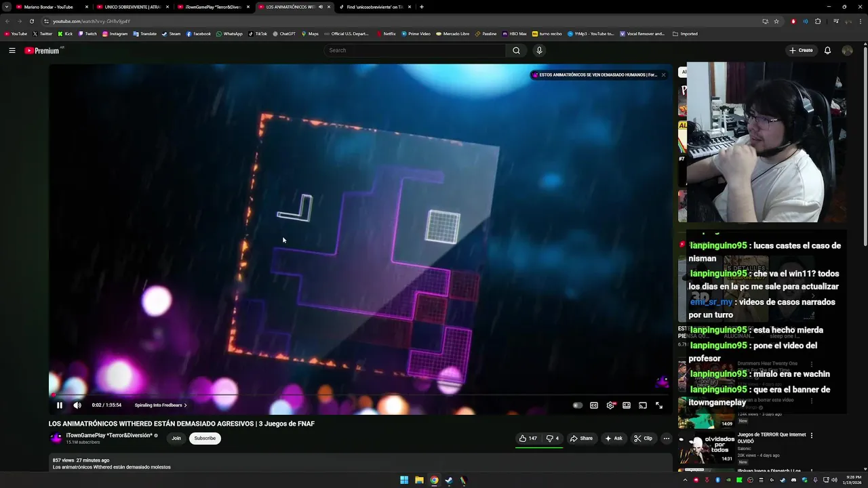Bookmark this page with the star
The height and width of the screenshot is (488, 868).
point(776,21)
